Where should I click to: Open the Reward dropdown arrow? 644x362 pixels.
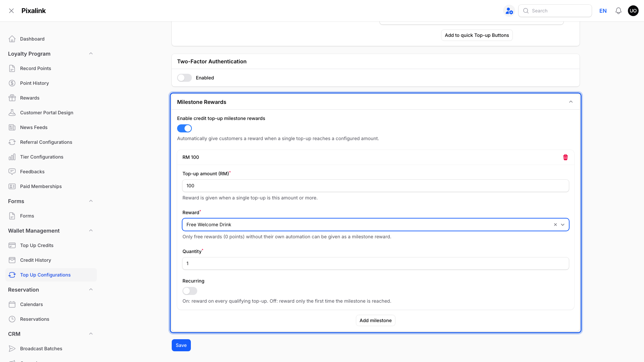pos(563,225)
